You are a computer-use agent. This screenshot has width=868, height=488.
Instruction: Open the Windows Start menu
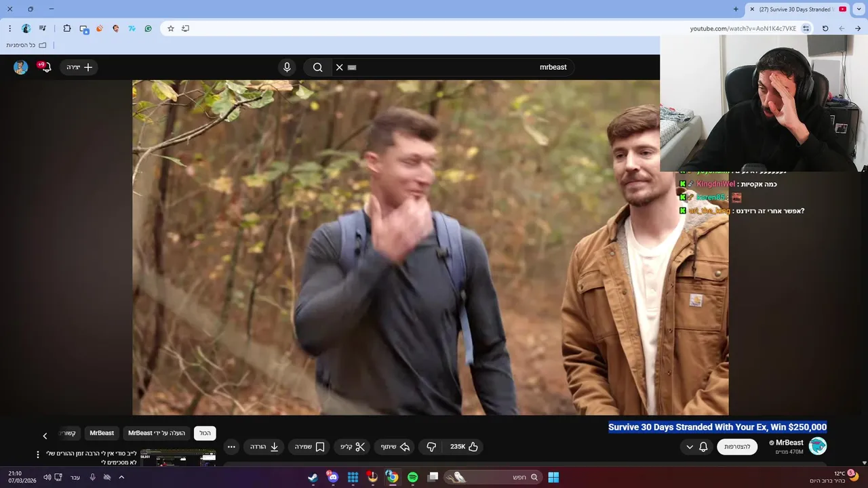tap(553, 477)
